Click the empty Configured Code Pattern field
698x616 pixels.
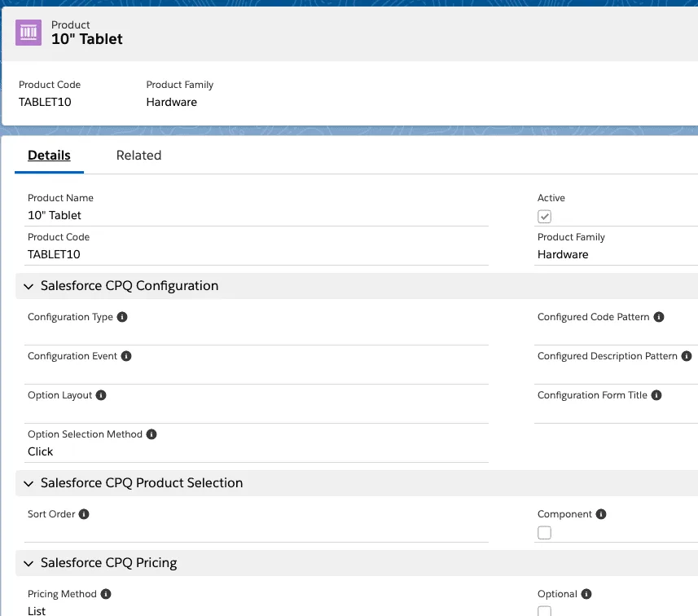point(616,335)
